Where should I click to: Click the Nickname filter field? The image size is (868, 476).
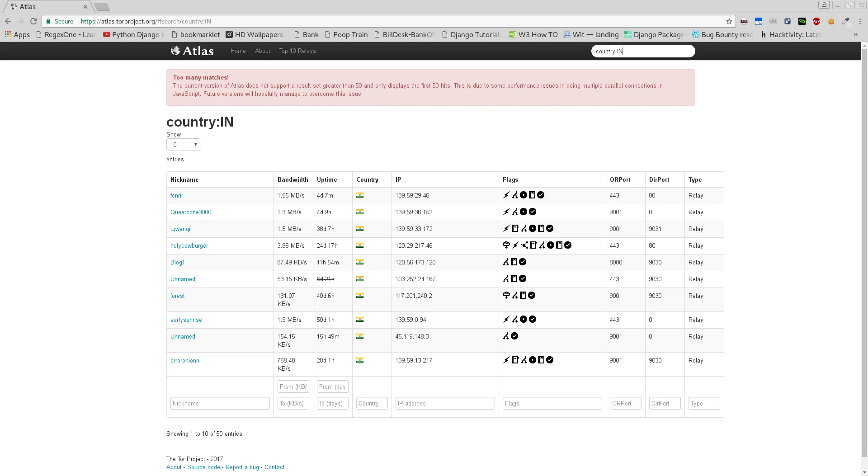(x=220, y=403)
